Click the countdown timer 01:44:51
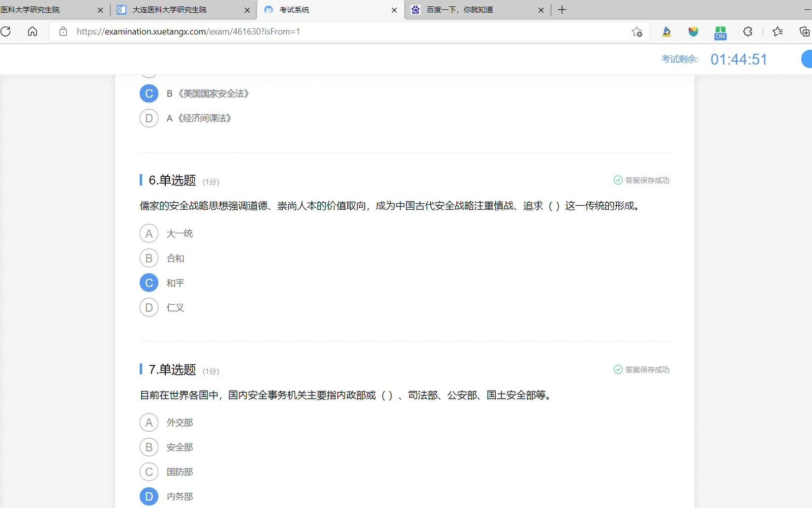The image size is (812, 508). click(739, 60)
